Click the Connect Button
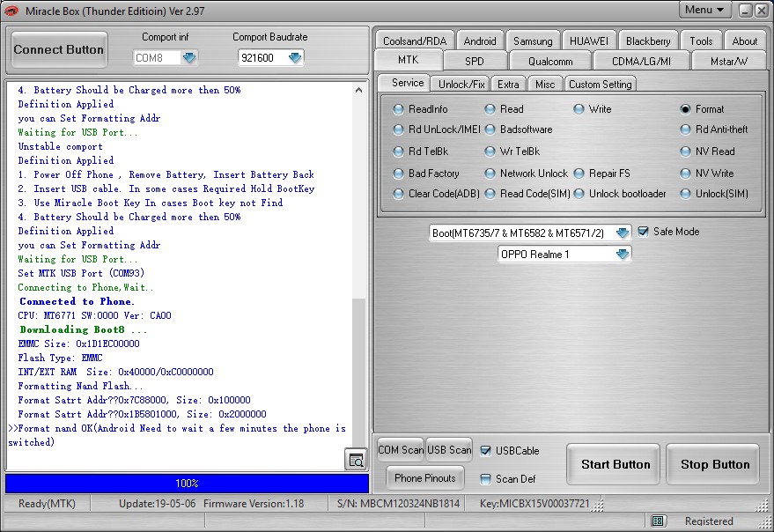 59,49
